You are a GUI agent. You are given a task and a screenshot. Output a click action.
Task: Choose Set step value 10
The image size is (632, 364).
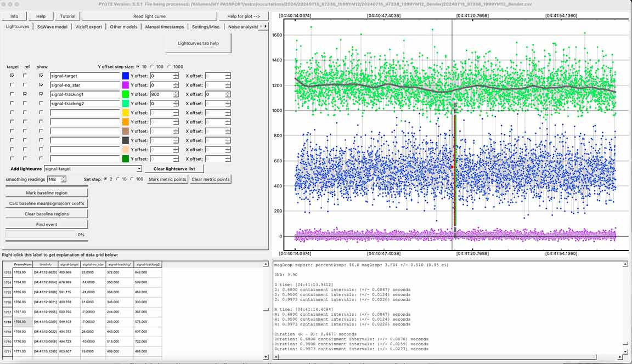click(118, 179)
